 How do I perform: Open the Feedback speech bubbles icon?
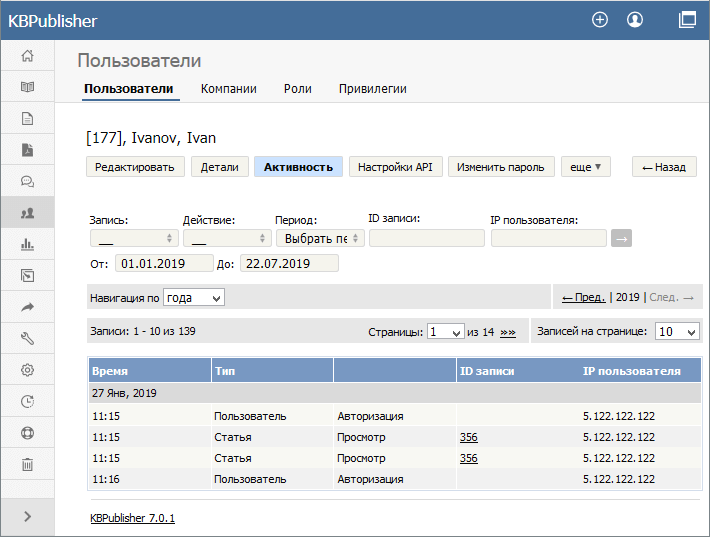click(x=27, y=181)
